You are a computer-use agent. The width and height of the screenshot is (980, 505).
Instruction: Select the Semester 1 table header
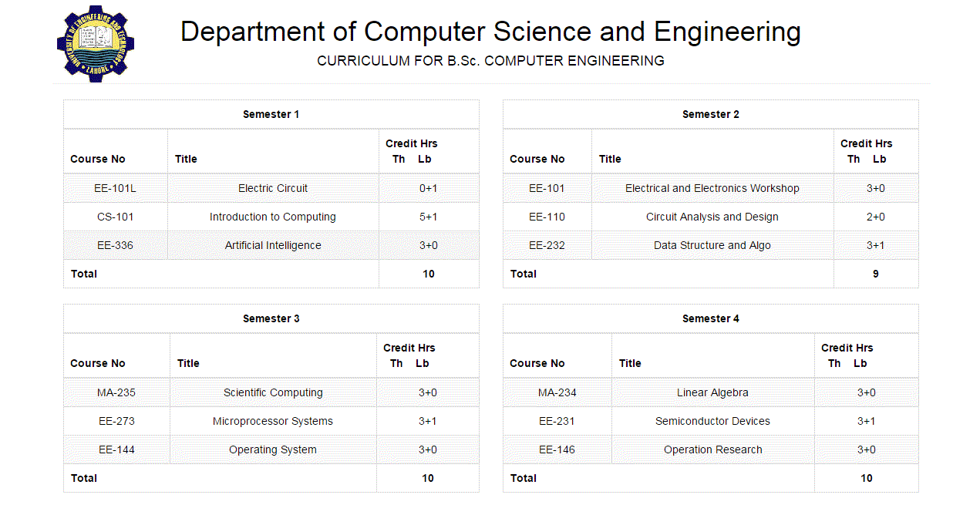click(x=271, y=114)
